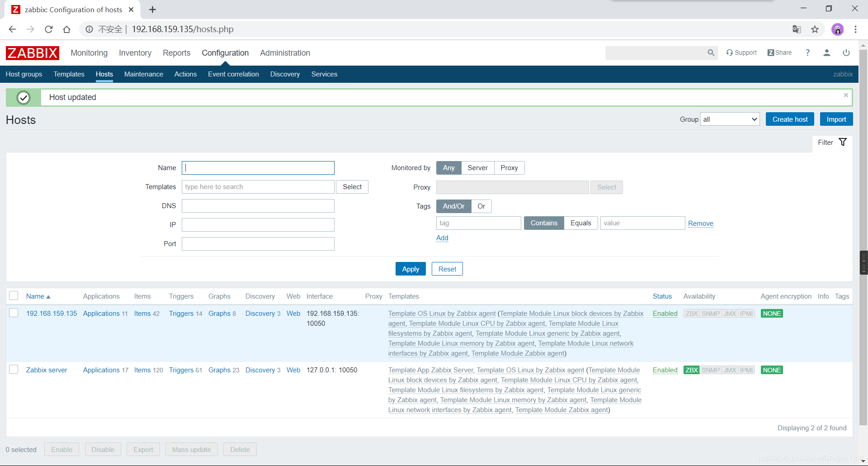
Task: Open a new browser tab
Action: tap(152, 10)
